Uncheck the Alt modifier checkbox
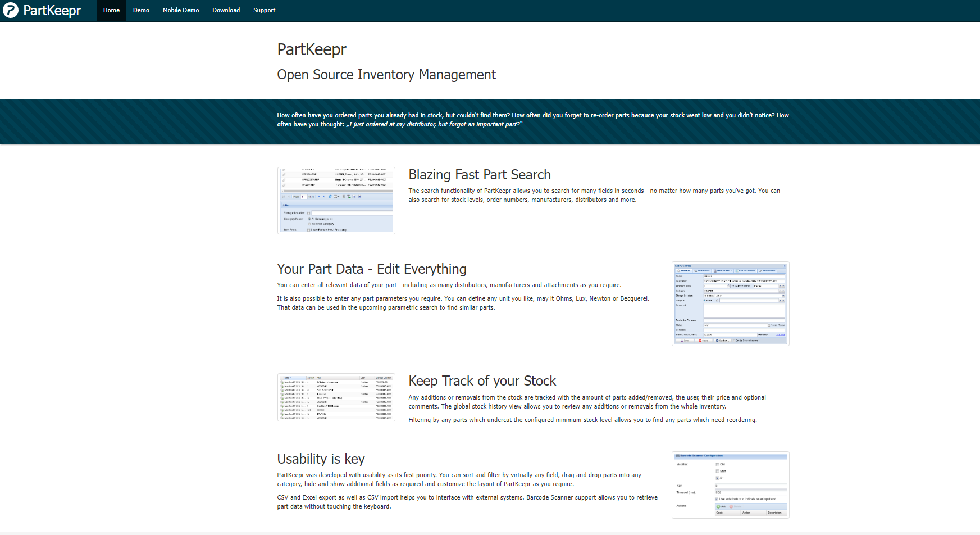This screenshot has width=980, height=535. point(717,478)
